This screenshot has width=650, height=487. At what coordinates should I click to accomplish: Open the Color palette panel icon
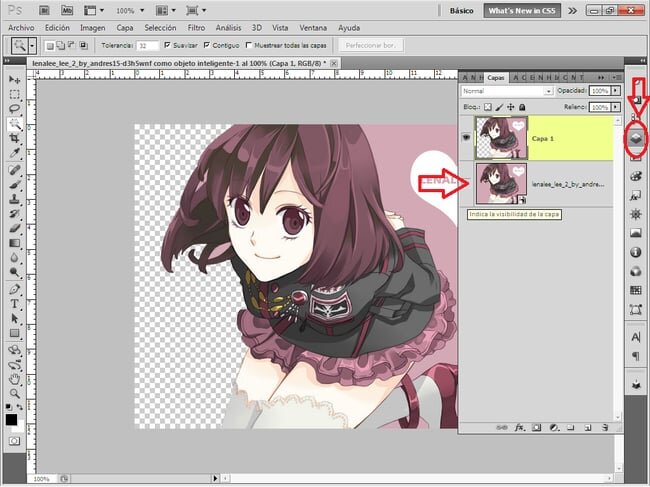(635, 176)
